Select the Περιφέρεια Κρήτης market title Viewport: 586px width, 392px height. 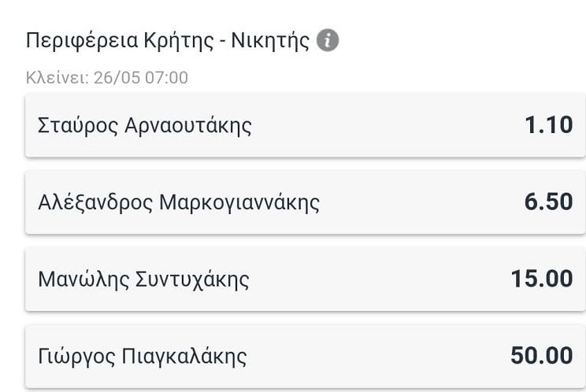(x=168, y=40)
